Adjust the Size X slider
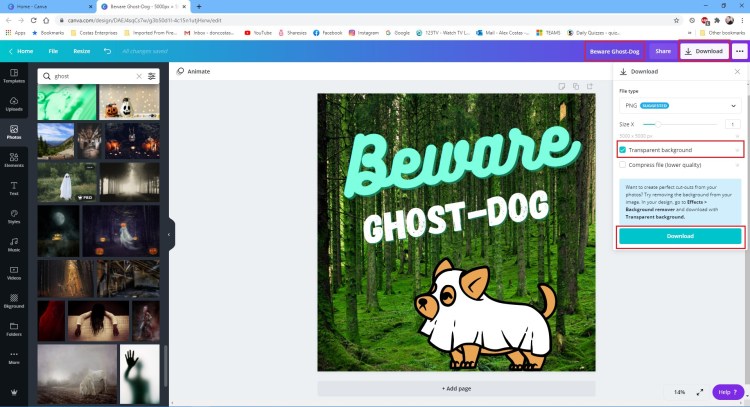The width and height of the screenshot is (750, 407). click(x=660, y=124)
